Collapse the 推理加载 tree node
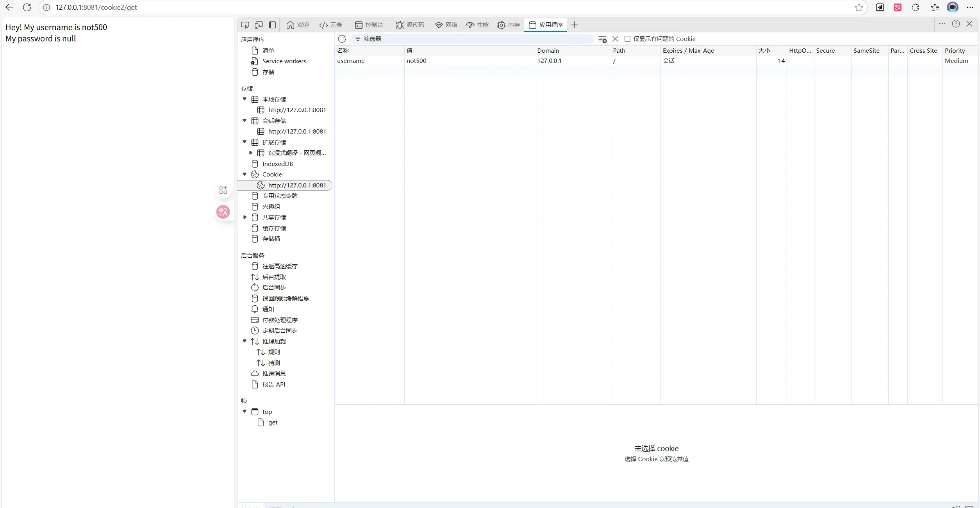This screenshot has width=980, height=508. (x=245, y=341)
